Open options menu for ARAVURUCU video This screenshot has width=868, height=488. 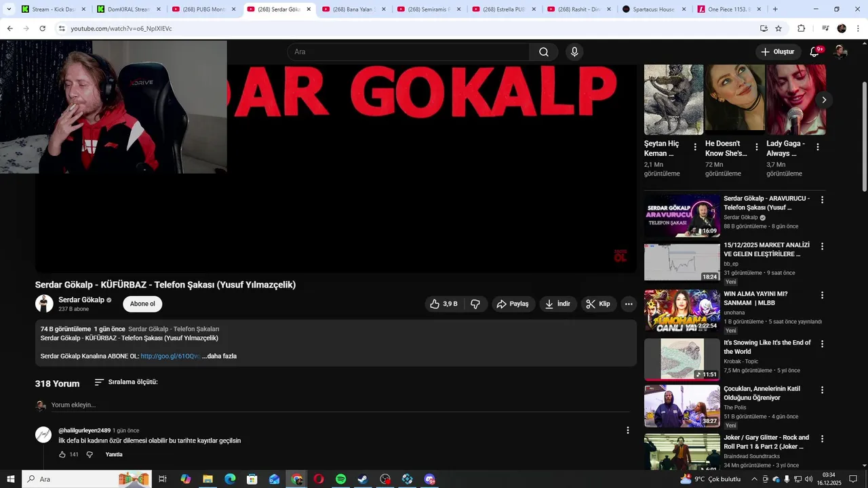pos(822,200)
